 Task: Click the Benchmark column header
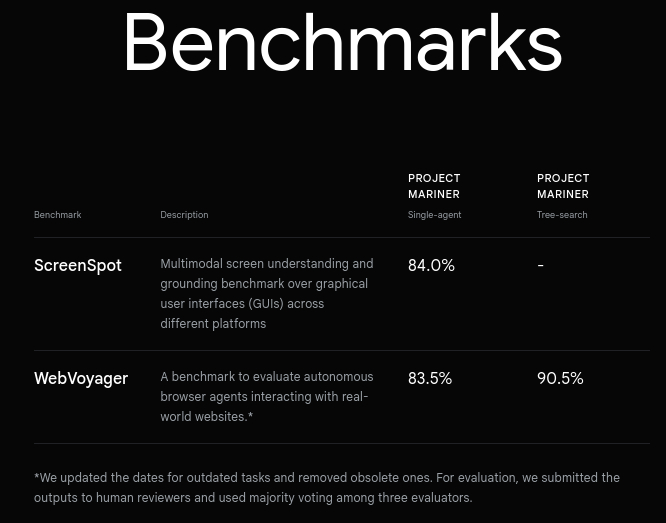[x=58, y=215]
